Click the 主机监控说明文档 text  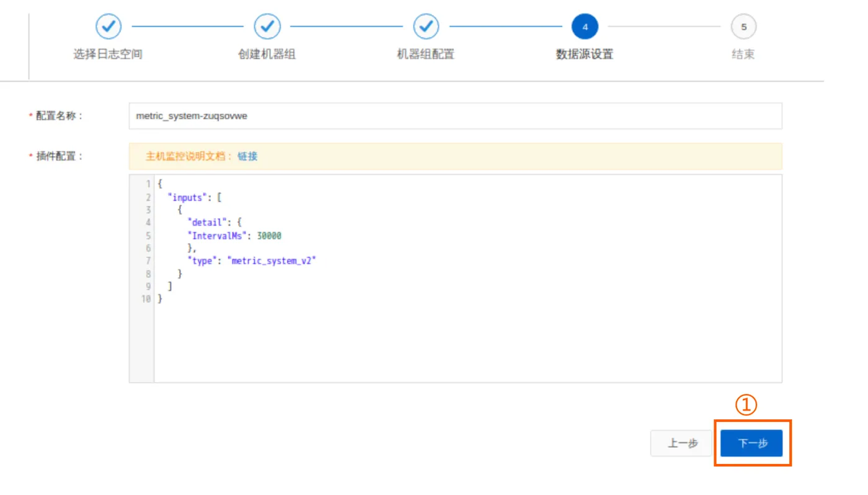pos(188,156)
